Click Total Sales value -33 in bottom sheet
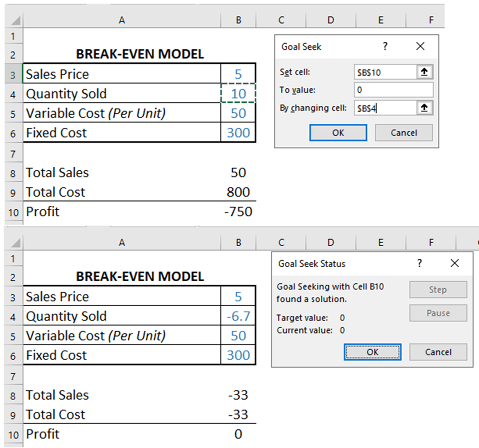 [238, 395]
